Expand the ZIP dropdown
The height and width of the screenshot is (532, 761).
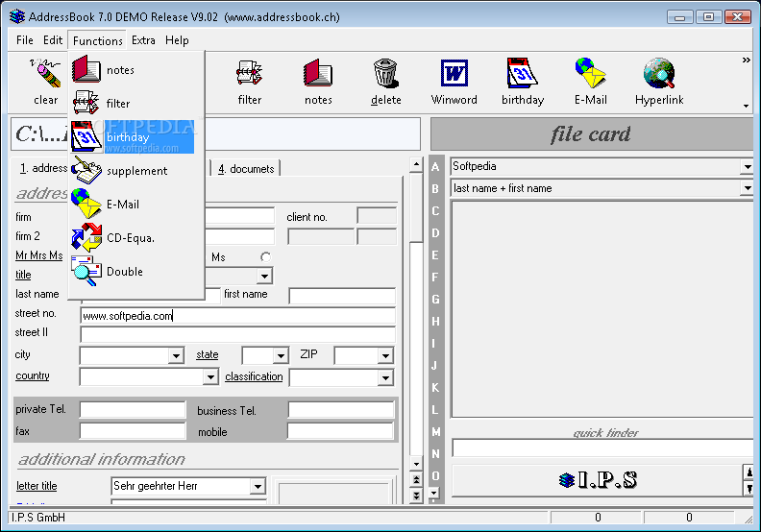tap(385, 356)
